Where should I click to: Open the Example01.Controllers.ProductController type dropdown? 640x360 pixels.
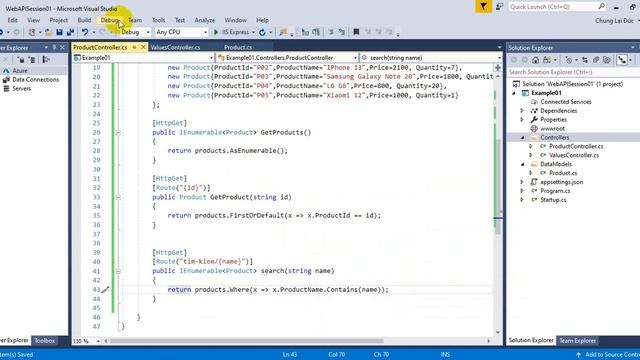click(x=355, y=58)
